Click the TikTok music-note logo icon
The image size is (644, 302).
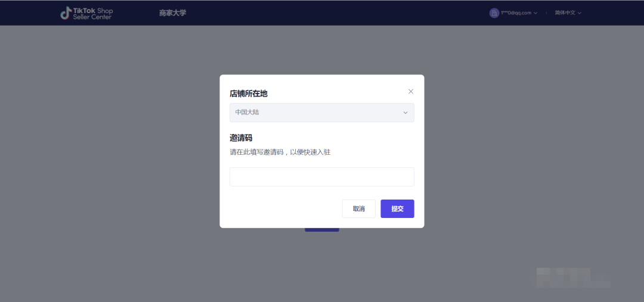pyautogui.click(x=66, y=13)
